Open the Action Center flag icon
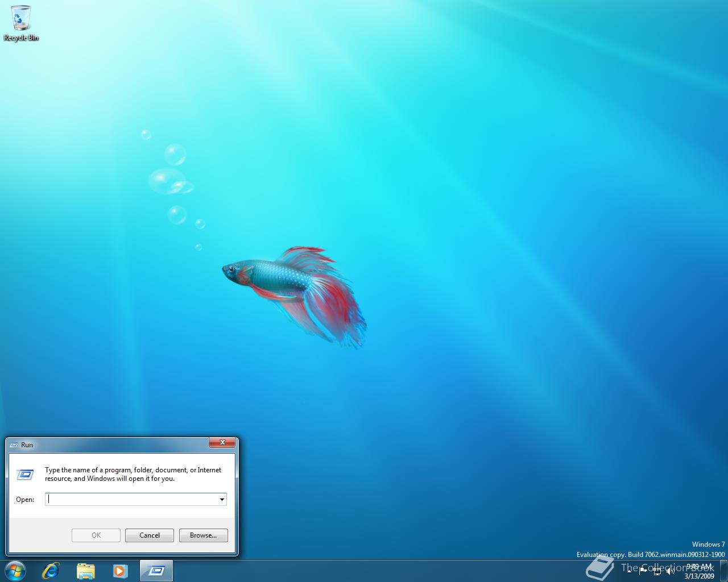The height and width of the screenshot is (582, 728). click(643, 571)
